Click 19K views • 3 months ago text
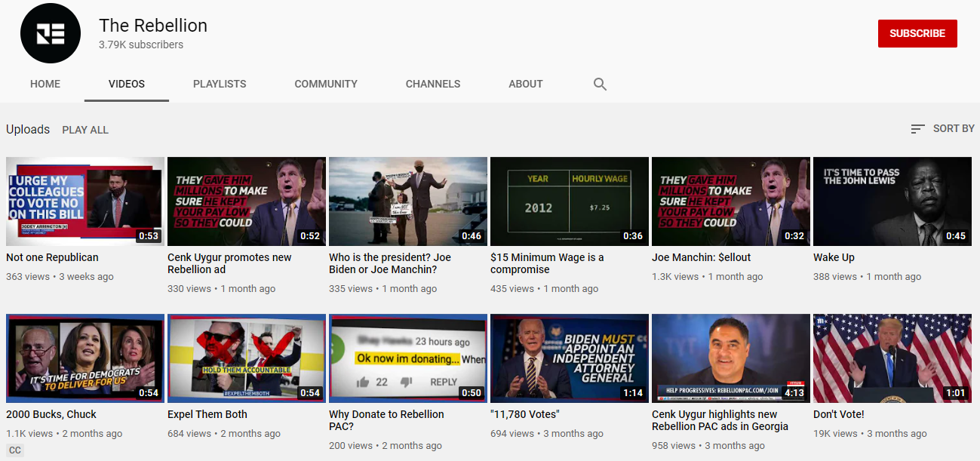 870,434
